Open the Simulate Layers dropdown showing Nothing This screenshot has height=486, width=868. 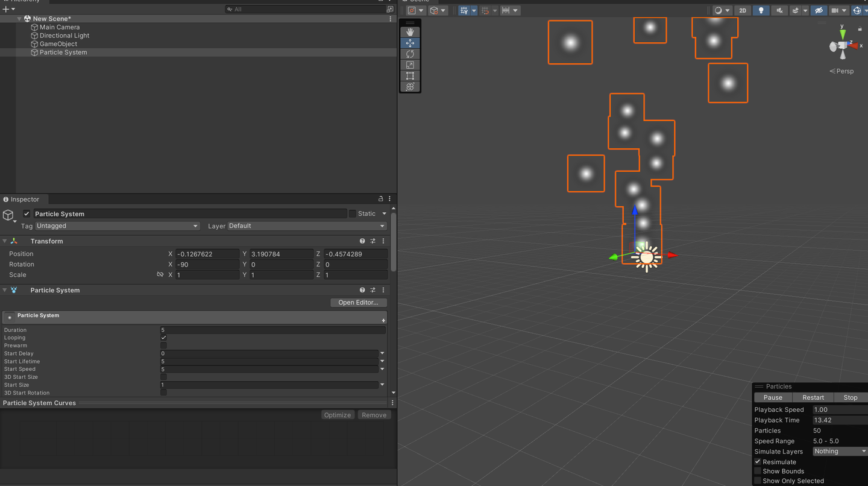point(839,451)
